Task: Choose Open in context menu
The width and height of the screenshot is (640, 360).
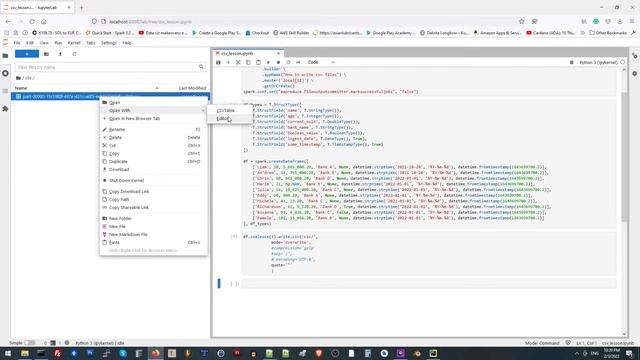Action: click(153, 102)
